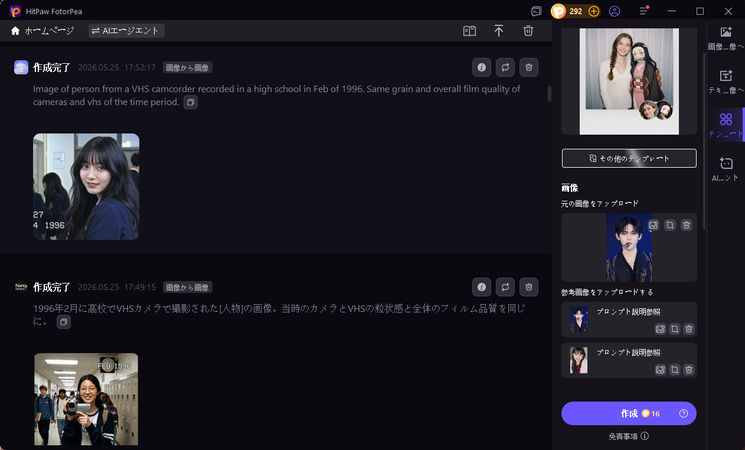Click the first reference thumbnail of man
Viewport: 745px width, 450px height.
[579, 319]
